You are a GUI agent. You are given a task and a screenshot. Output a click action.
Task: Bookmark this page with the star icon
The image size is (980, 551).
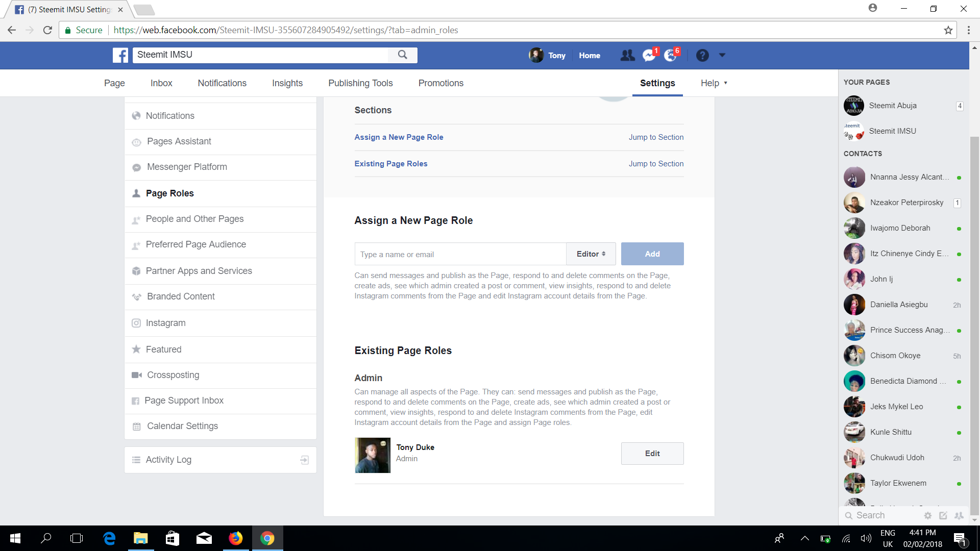click(948, 30)
